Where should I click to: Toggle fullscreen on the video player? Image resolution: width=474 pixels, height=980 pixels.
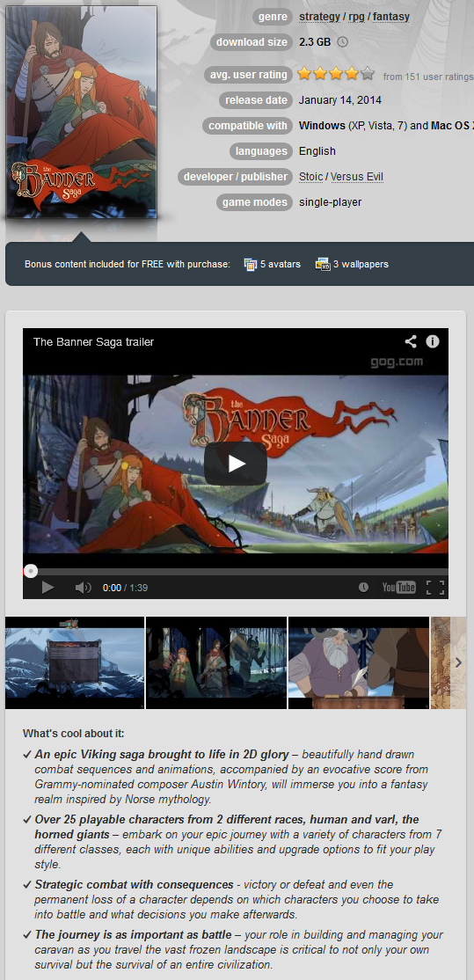click(435, 588)
